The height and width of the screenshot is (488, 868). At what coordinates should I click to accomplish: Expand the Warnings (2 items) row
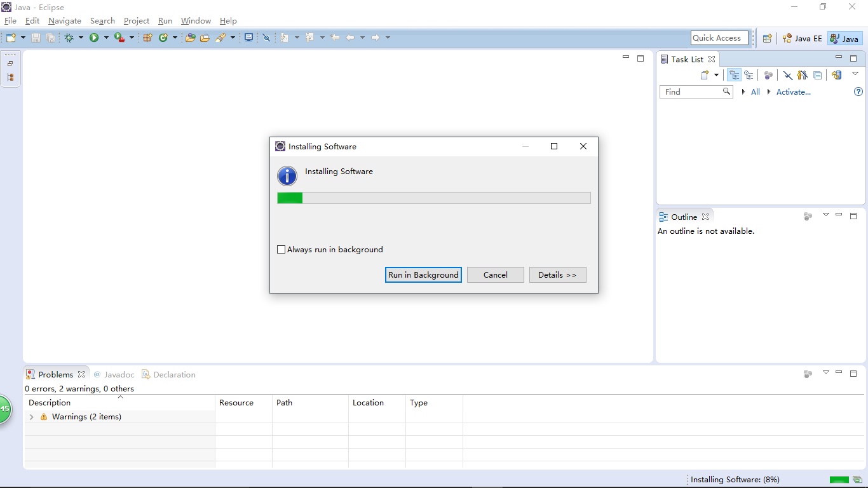click(32, 417)
